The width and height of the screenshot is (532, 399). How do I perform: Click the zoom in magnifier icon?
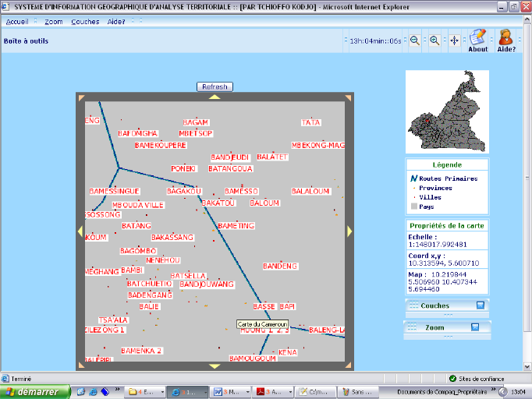(434, 40)
